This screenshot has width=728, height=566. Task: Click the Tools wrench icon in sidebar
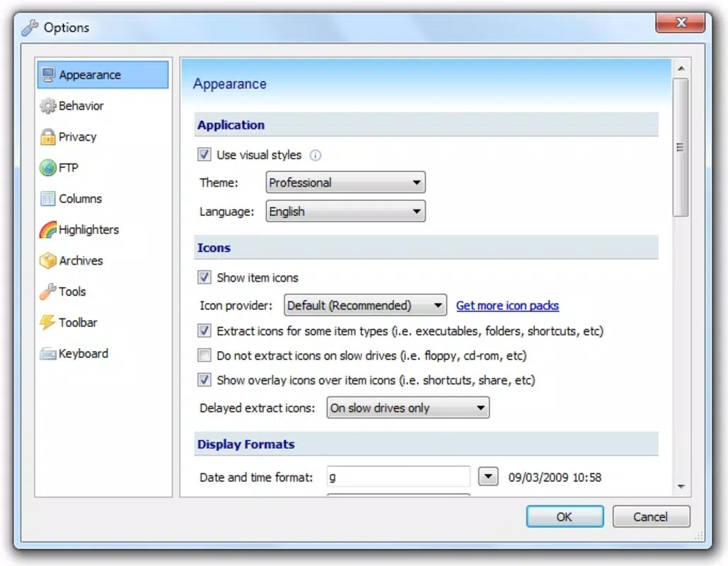point(48,291)
